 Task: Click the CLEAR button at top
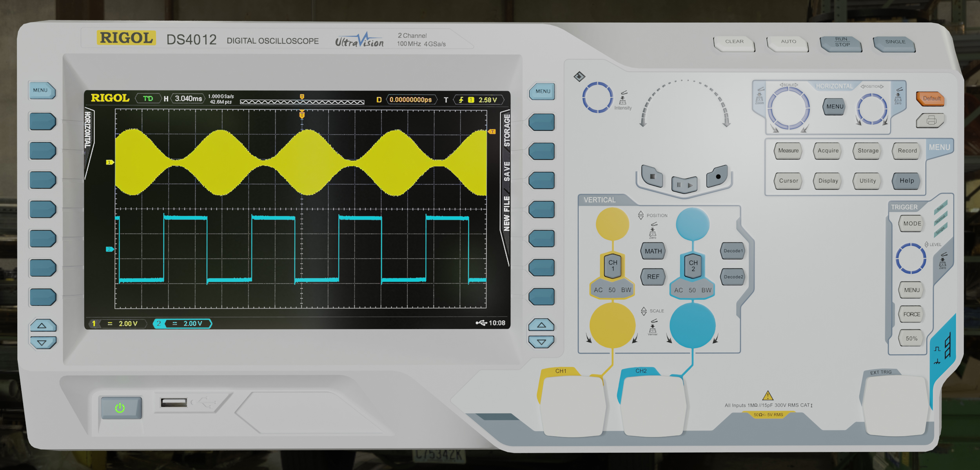734,43
